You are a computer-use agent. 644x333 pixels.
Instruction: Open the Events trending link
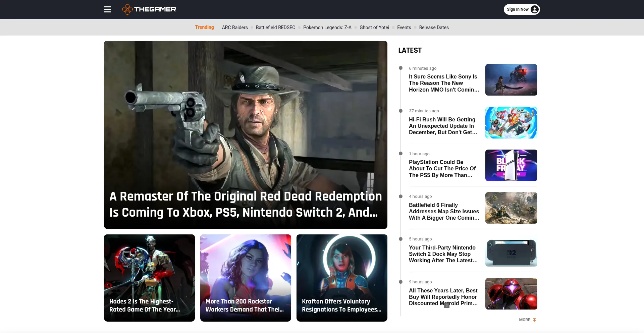pos(404,27)
